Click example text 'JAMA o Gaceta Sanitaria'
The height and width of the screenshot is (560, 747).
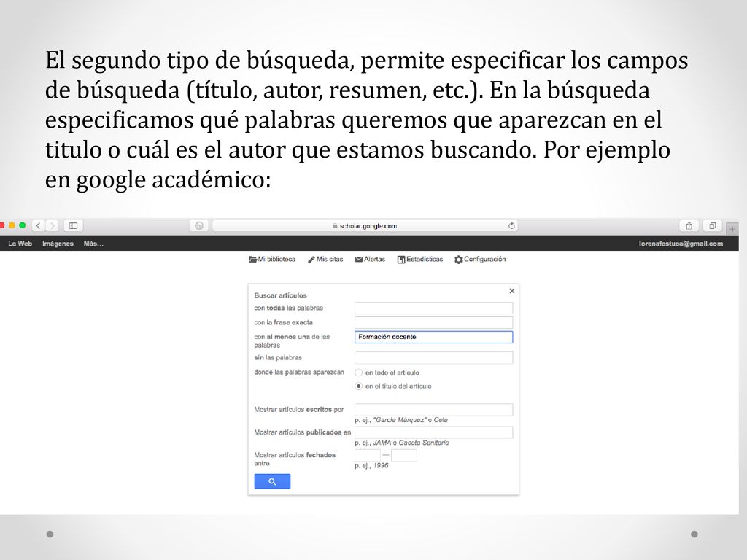click(x=411, y=443)
